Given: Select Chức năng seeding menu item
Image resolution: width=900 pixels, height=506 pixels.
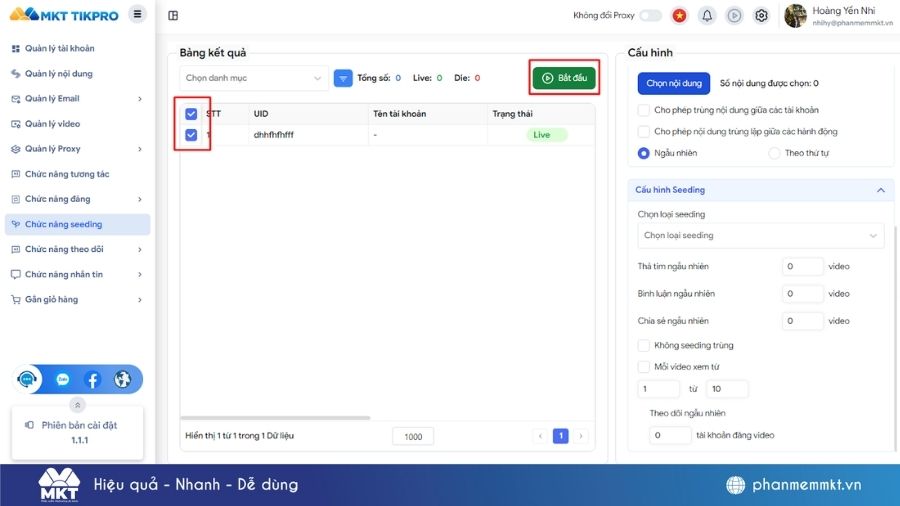Looking at the screenshot, I should [77, 224].
